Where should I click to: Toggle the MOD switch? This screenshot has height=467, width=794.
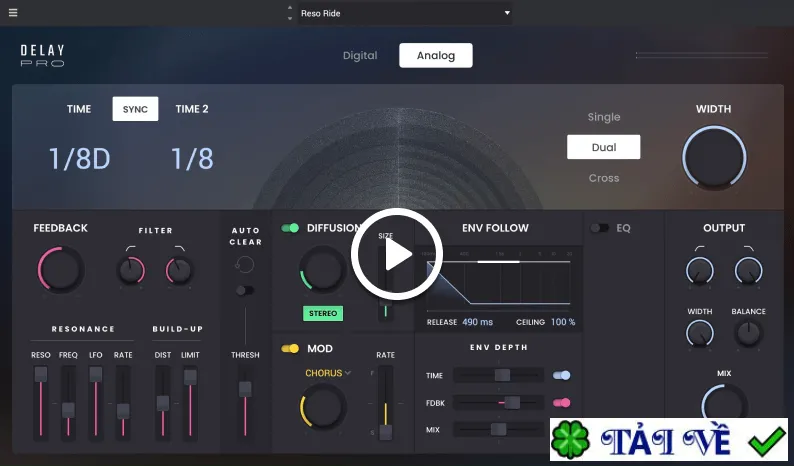290,348
